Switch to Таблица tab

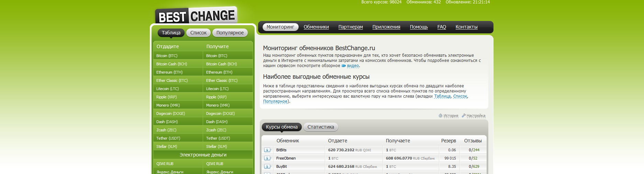(171, 33)
